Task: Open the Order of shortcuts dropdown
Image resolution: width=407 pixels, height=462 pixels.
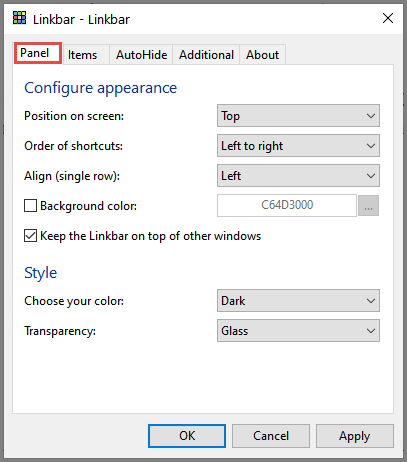Action: [298, 146]
